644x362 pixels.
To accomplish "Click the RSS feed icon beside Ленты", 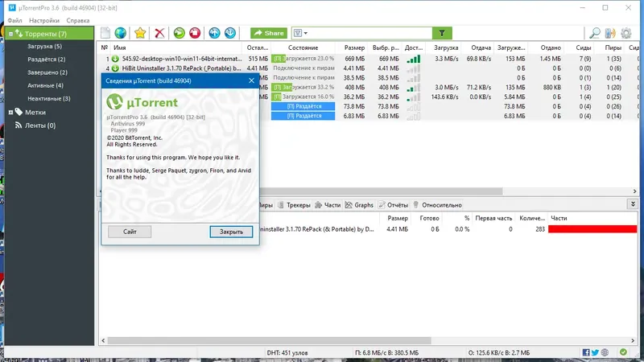I will coord(19,125).
